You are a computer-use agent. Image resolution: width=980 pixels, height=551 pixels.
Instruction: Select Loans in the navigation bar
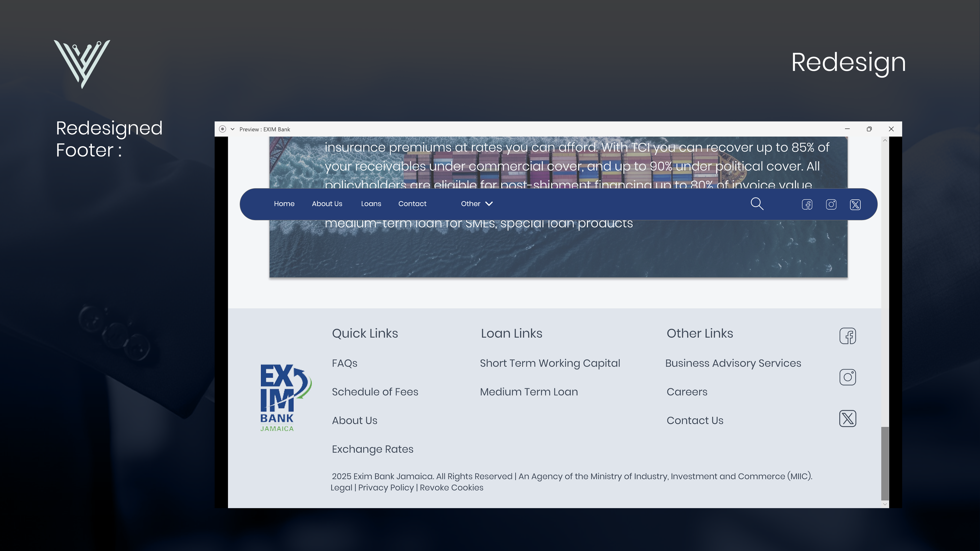pyautogui.click(x=371, y=204)
